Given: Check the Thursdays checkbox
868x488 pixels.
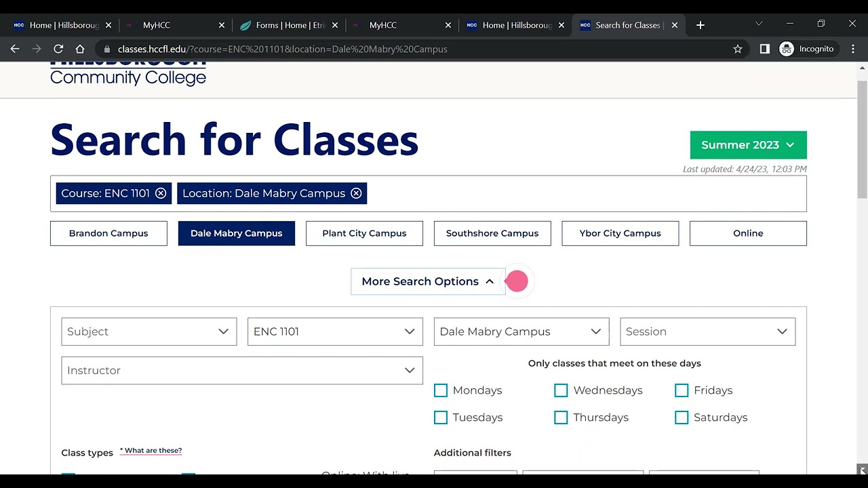Looking at the screenshot, I should [561, 418].
